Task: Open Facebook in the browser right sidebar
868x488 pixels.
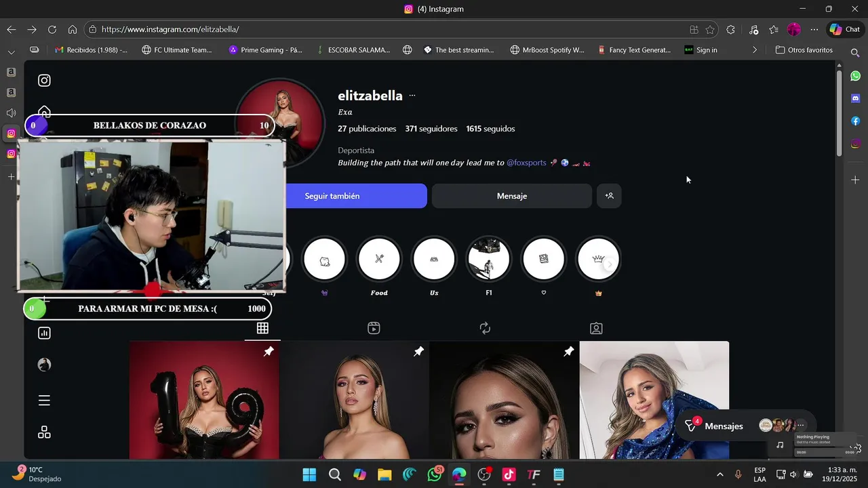Action: click(855, 121)
